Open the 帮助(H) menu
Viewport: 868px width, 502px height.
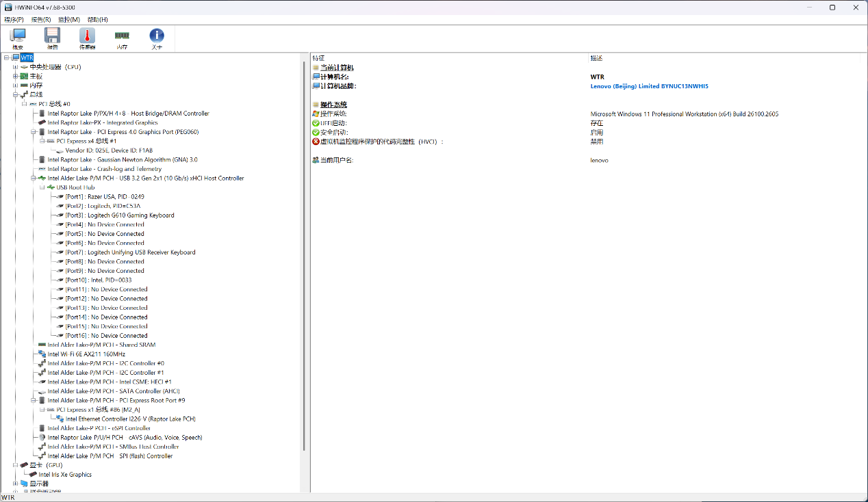(97, 20)
